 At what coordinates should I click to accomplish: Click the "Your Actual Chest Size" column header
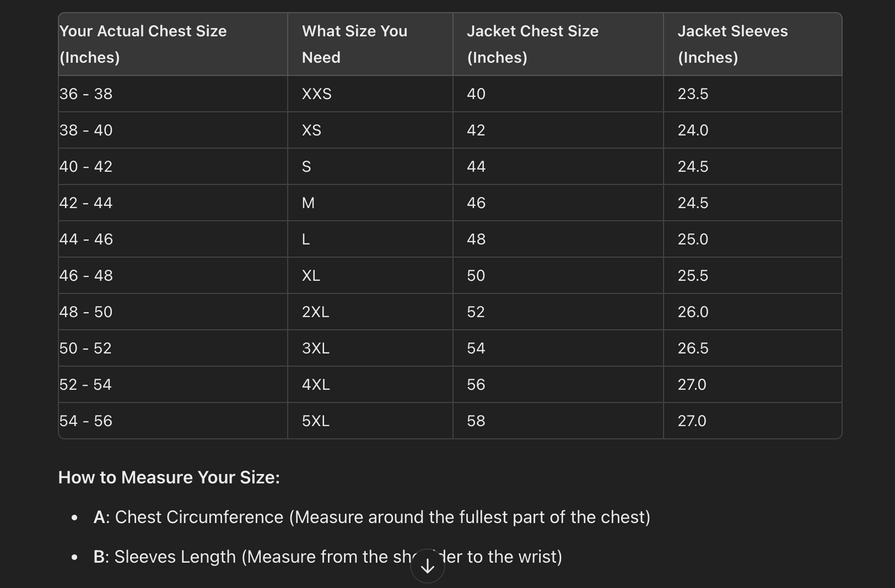143,44
